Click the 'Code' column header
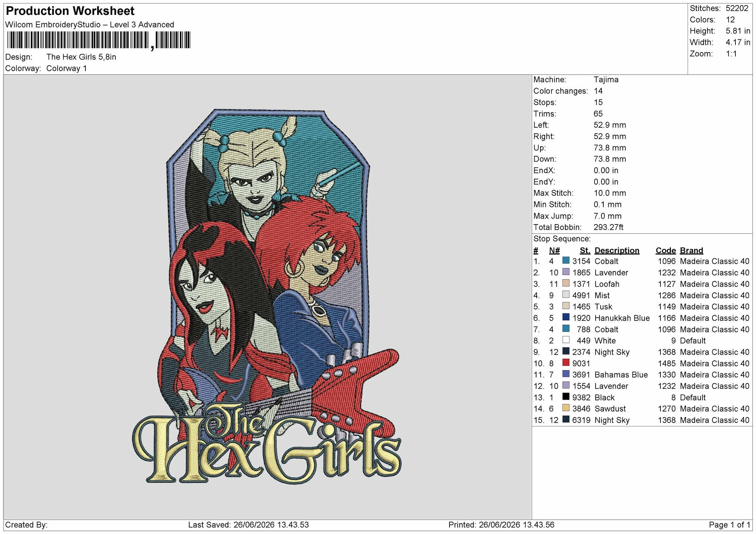756x534 pixels. [x=665, y=250]
